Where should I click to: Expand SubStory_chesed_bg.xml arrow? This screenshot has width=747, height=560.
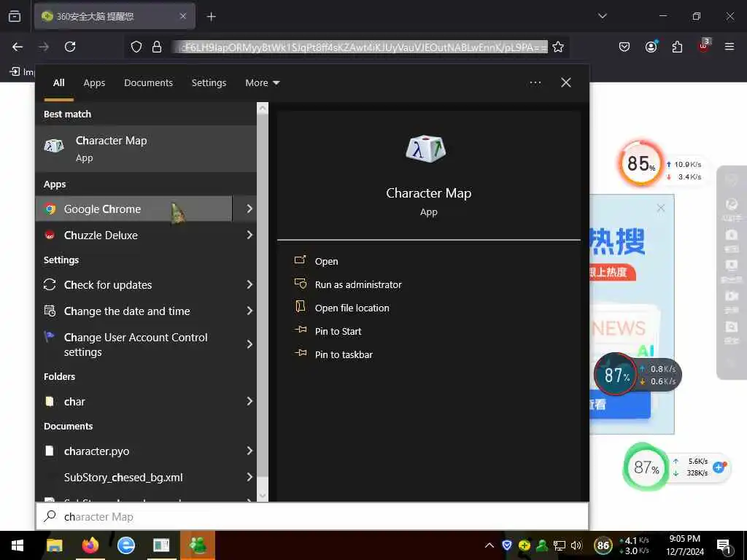pos(249,477)
